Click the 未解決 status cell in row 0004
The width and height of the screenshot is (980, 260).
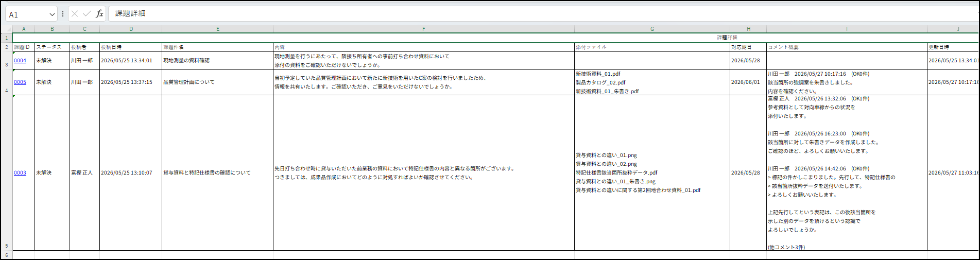tap(53, 61)
